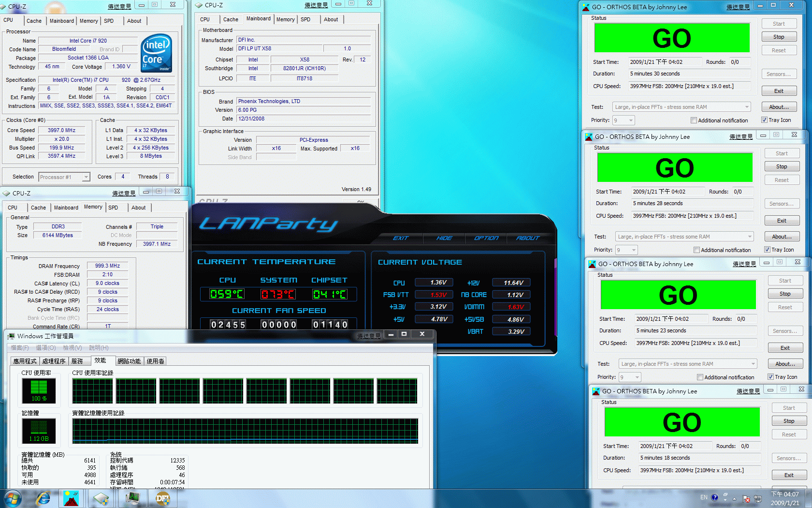Click the ORTHOS volcano taskbar icon
Viewport: 812px width, 508px height.
point(71,498)
